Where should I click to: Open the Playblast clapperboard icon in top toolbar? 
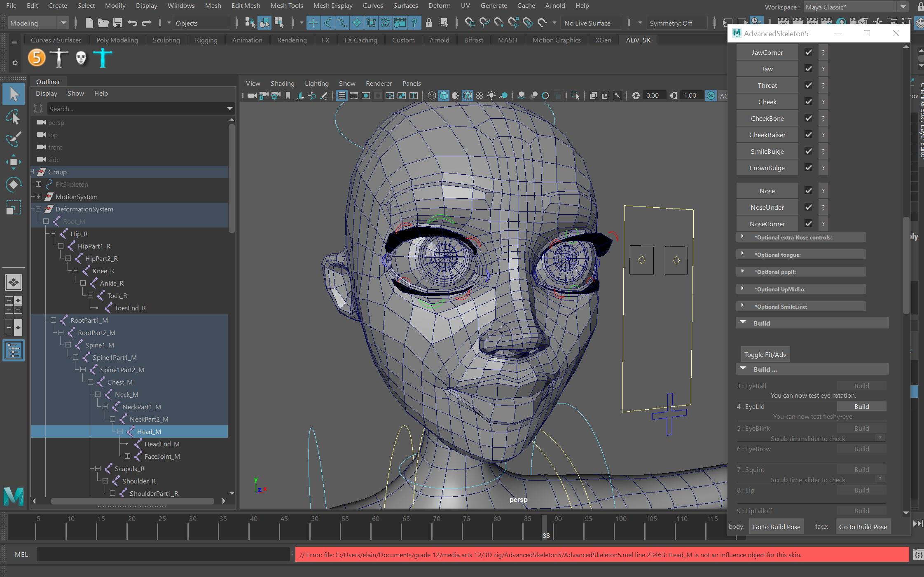[x=400, y=23]
